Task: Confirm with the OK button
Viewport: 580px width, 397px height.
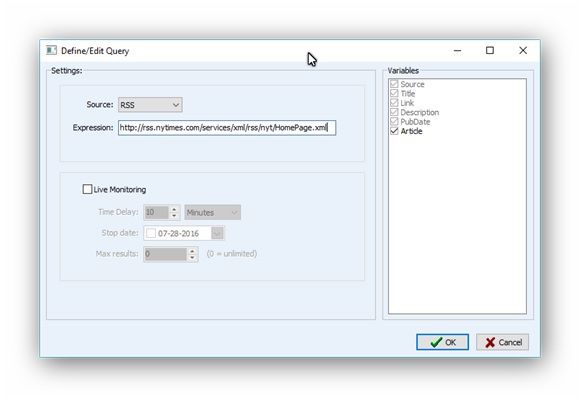Action: [442, 342]
